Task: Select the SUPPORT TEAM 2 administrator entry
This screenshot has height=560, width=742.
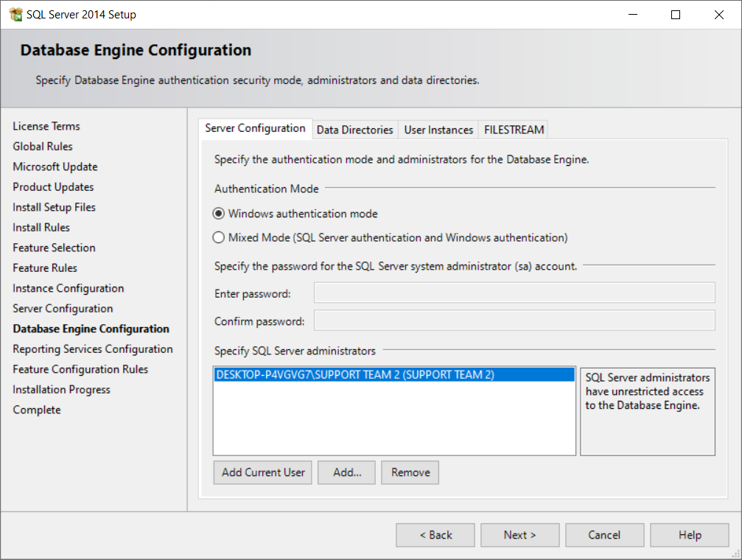Action: 355,374
